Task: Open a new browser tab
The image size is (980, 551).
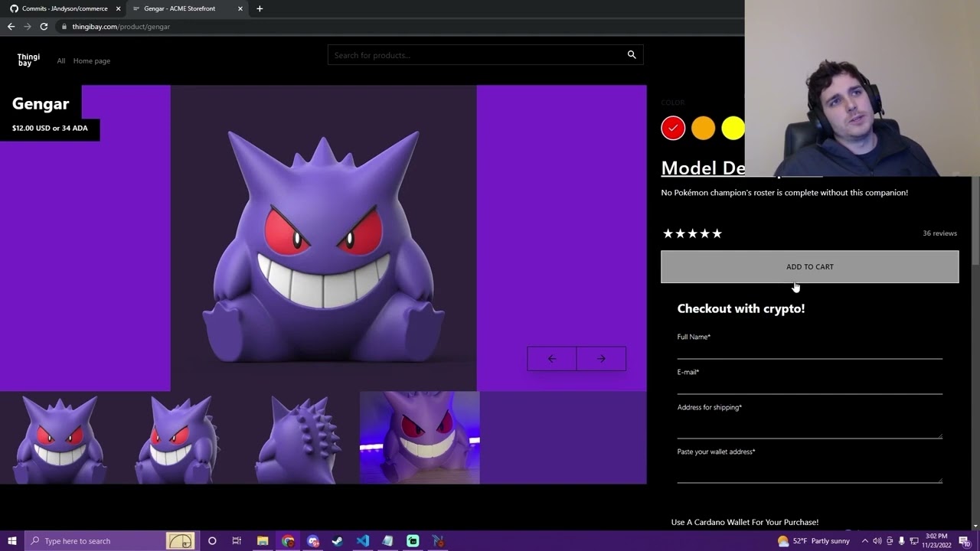Action: (260, 8)
